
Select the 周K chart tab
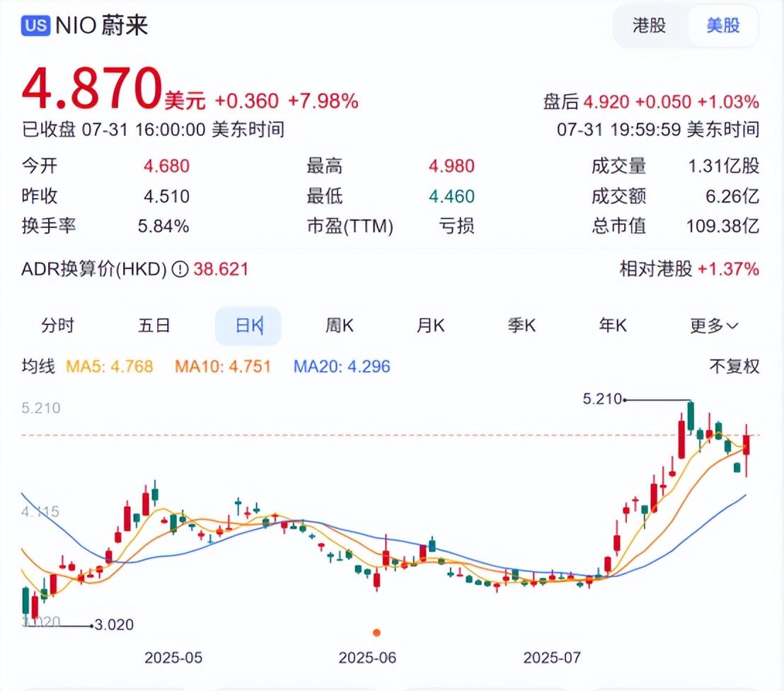[x=340, y=326]
